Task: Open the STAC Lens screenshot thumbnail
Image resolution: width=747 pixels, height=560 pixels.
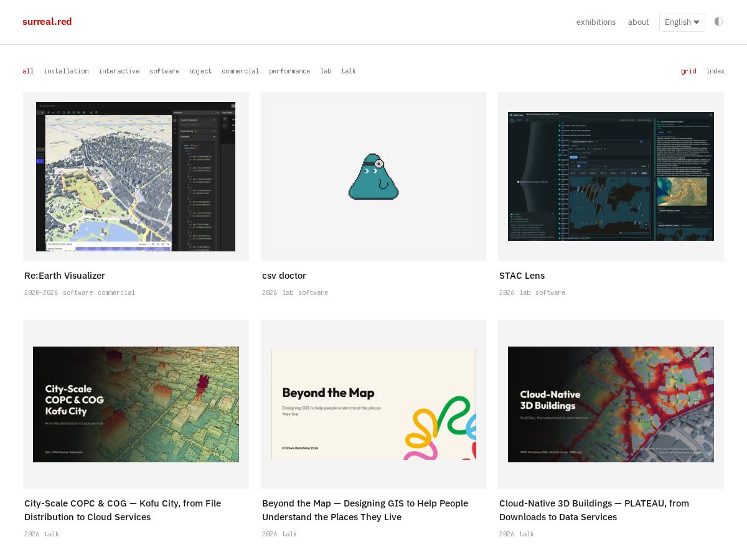Action: 611,177
